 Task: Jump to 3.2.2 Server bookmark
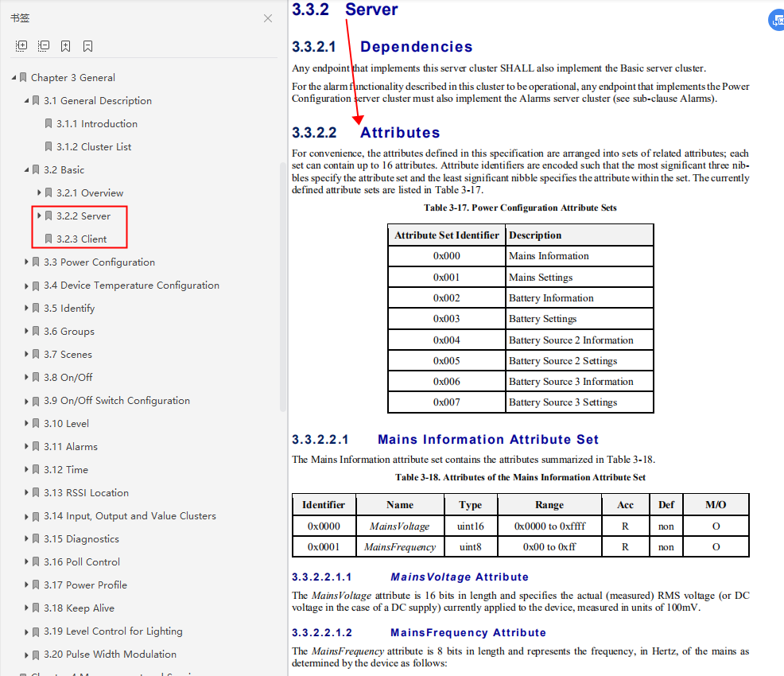[x=83, y=216]
